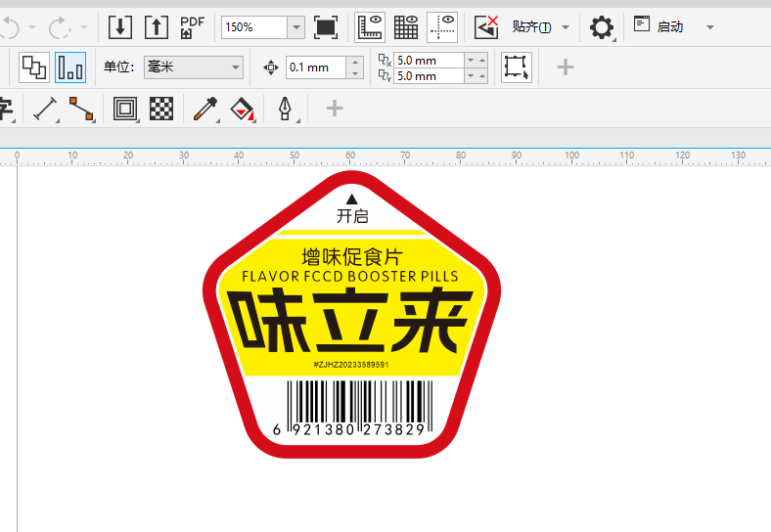Select the Interactive Fill bucket tool
Viewport: 771px width, 532px height.
(x=242, y=109)
